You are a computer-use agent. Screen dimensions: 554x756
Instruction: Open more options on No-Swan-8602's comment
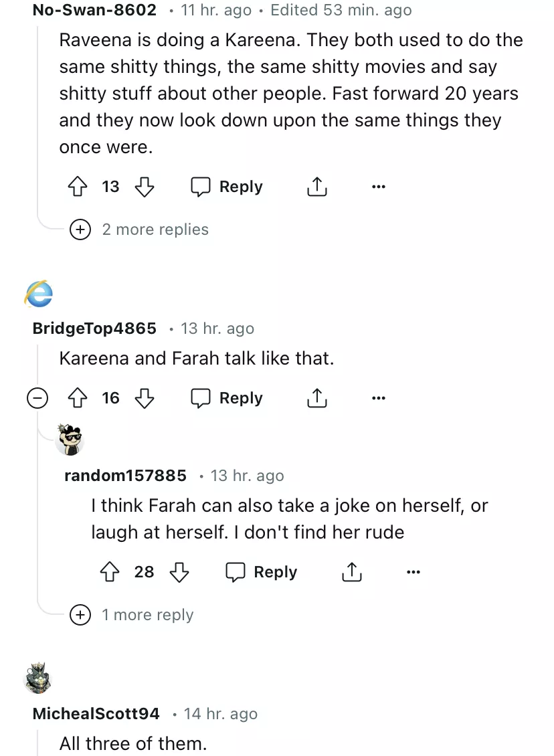[379, 187]
